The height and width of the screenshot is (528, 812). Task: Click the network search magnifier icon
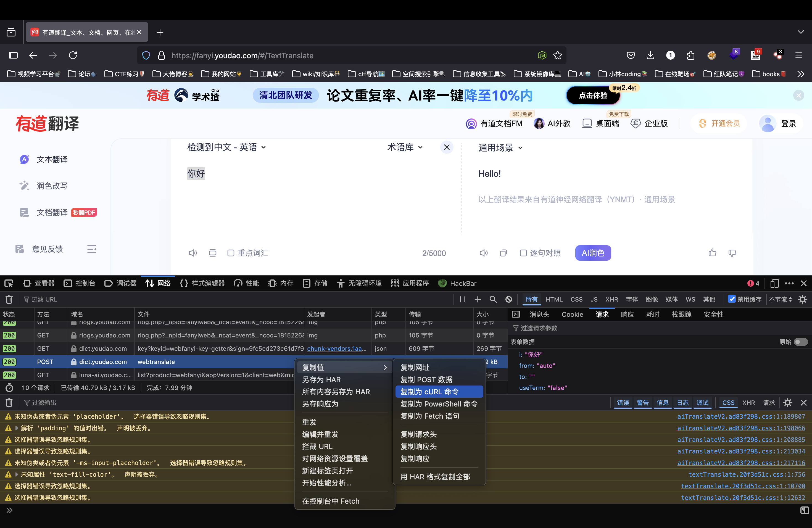493,299
